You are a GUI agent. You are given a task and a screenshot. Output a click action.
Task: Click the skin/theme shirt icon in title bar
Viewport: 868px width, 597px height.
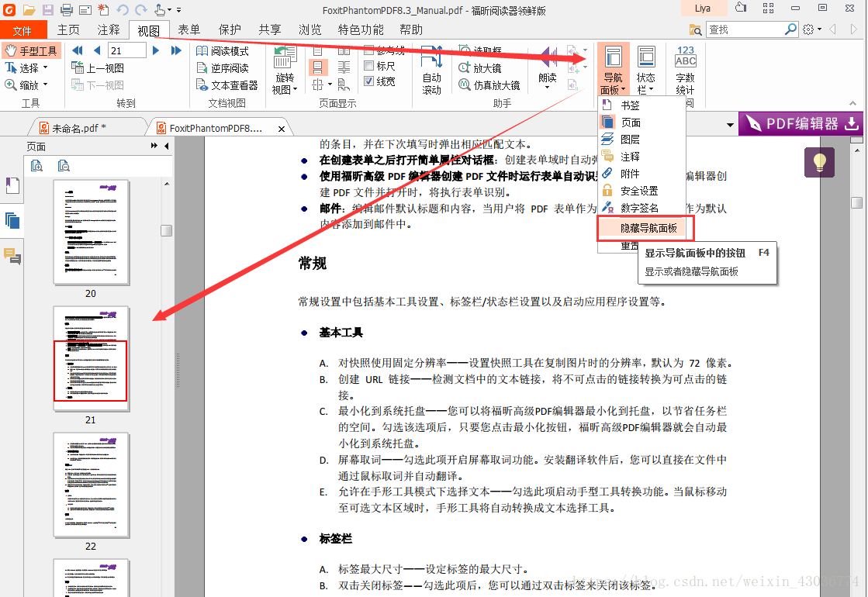tap(740, 8)
